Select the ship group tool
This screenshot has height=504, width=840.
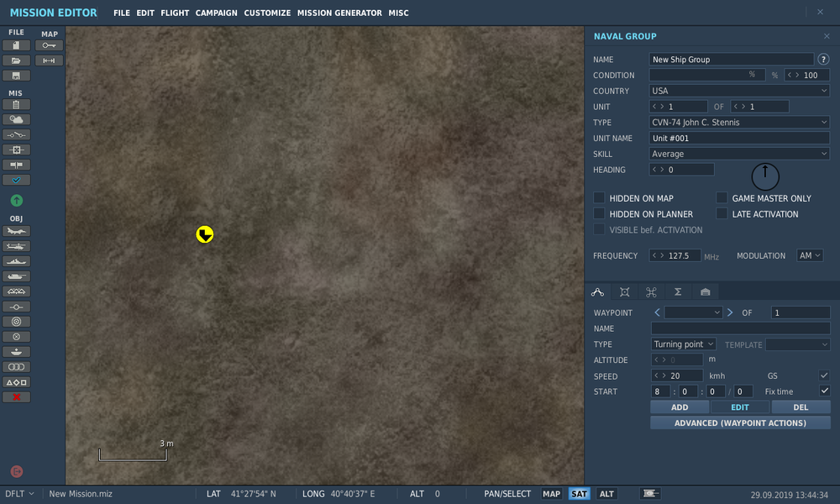coord(16,261)
